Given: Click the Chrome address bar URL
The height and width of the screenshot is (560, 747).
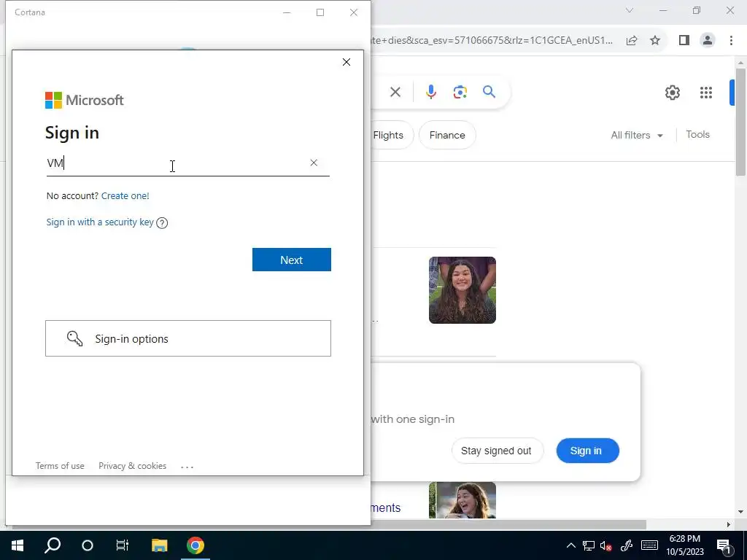Looking at the screenshot, I should point(493,41).
